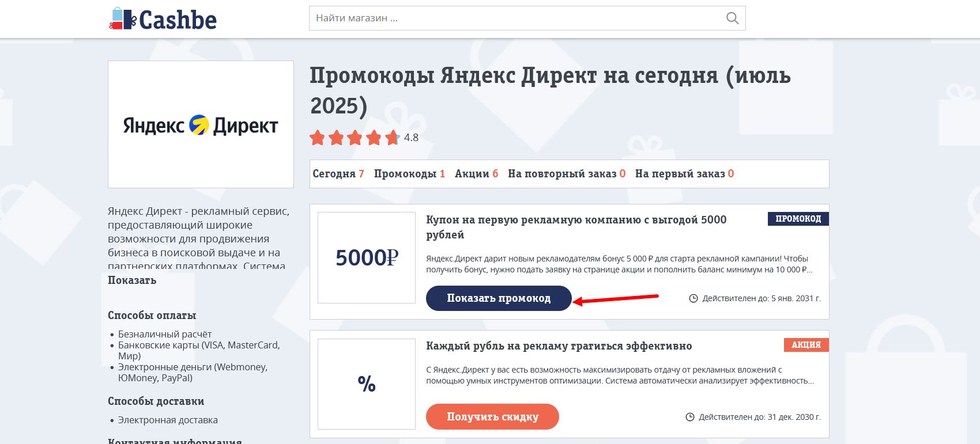980x444 pixels.
Task: Click "Безналичный расчёт" list item
Action: pyautogui.click(x=165, y=334)
